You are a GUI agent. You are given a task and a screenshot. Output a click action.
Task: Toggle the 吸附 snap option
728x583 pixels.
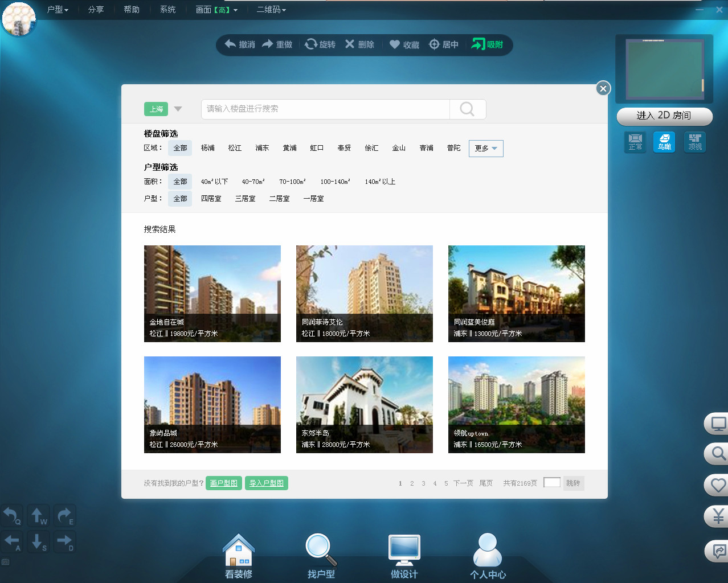(x=488, y=44)
